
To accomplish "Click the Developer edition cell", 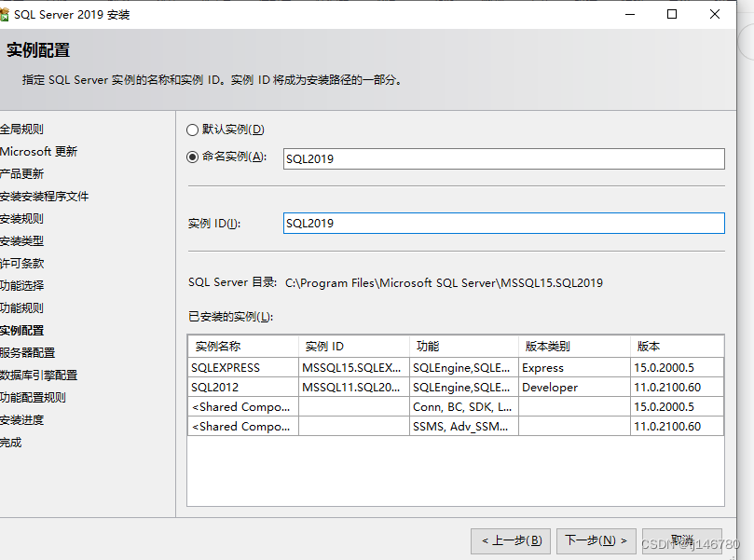I will (575, 388).
